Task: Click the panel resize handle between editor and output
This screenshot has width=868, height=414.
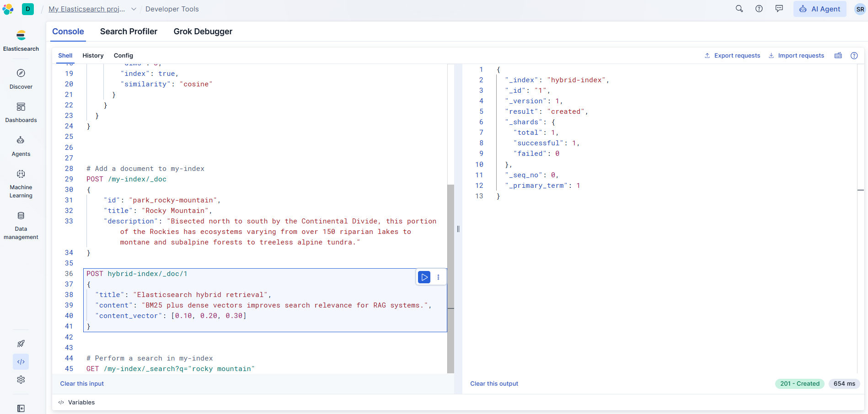Action: point(458,229)
